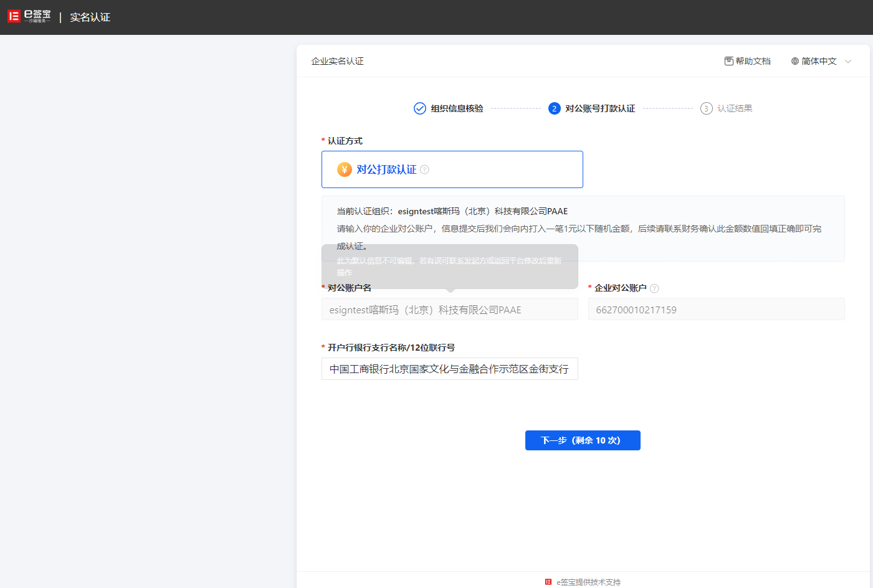Click the small e签宝 logo in footer
The width and height of the screenshot is (873, 588).
click(x=548, y=582)
